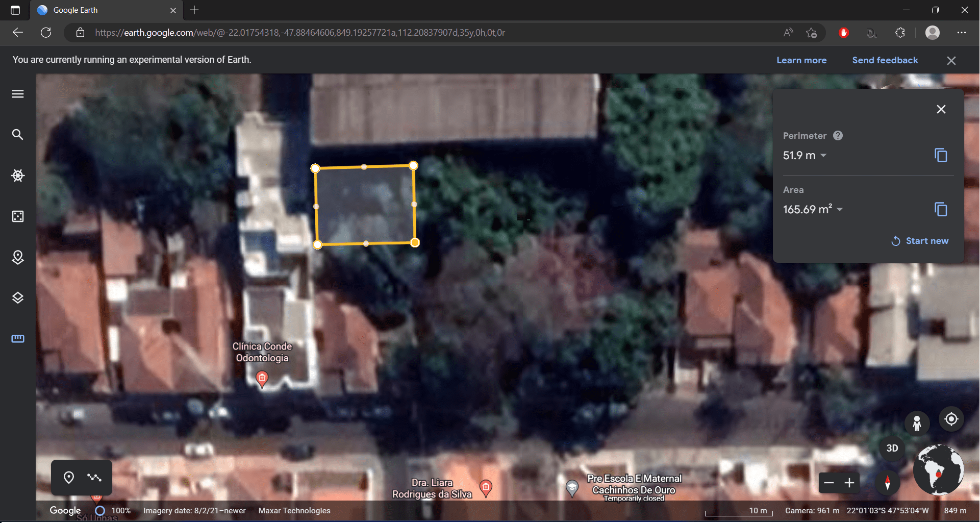Select the Google Earth tab
This screenshot has width=980, height=523.
click(x=106, y=10)
